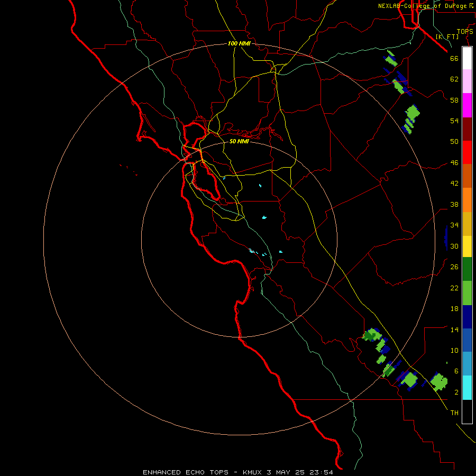Click the dark orange legend swatch

pyautogui.click(x=467, y=176)
